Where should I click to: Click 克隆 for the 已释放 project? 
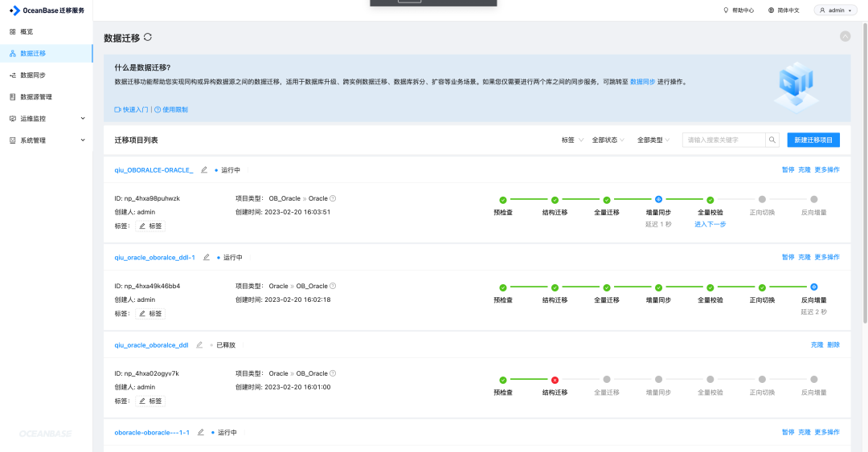point(817,344)
